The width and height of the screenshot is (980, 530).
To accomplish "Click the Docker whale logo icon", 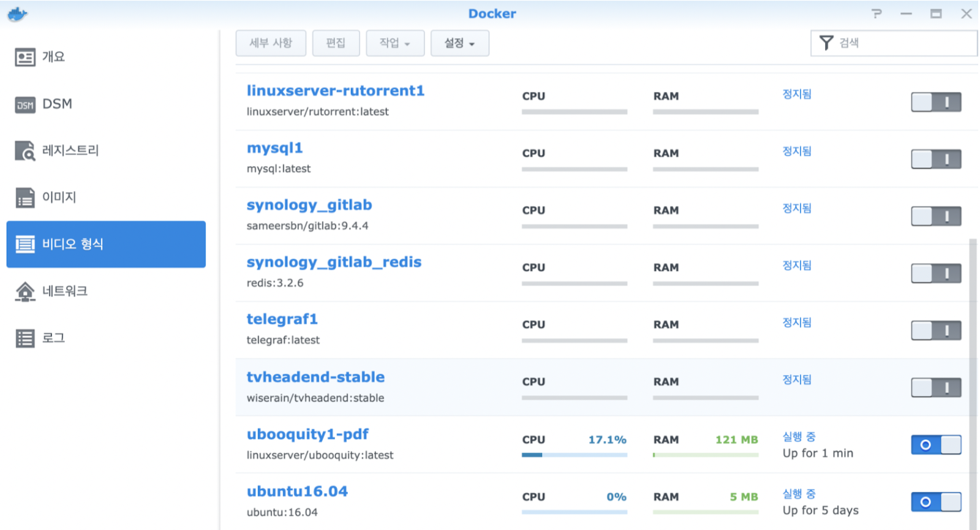I will [x=17, y=14].
